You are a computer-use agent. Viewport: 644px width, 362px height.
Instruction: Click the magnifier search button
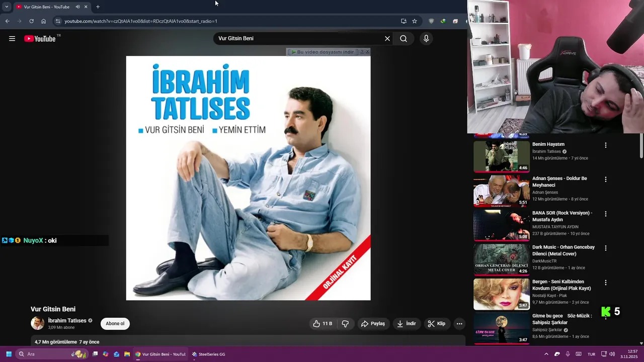click(x=404, y=39)
